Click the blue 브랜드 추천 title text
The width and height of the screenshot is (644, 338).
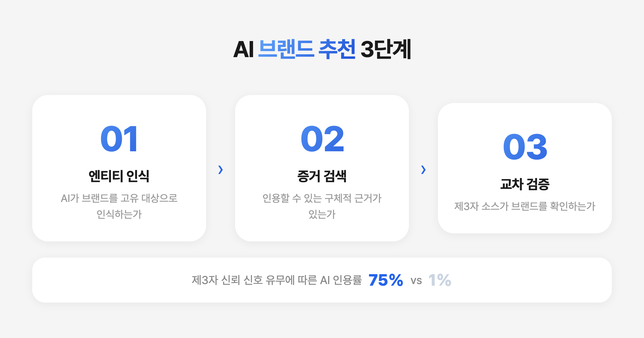(x=307, y=49)
